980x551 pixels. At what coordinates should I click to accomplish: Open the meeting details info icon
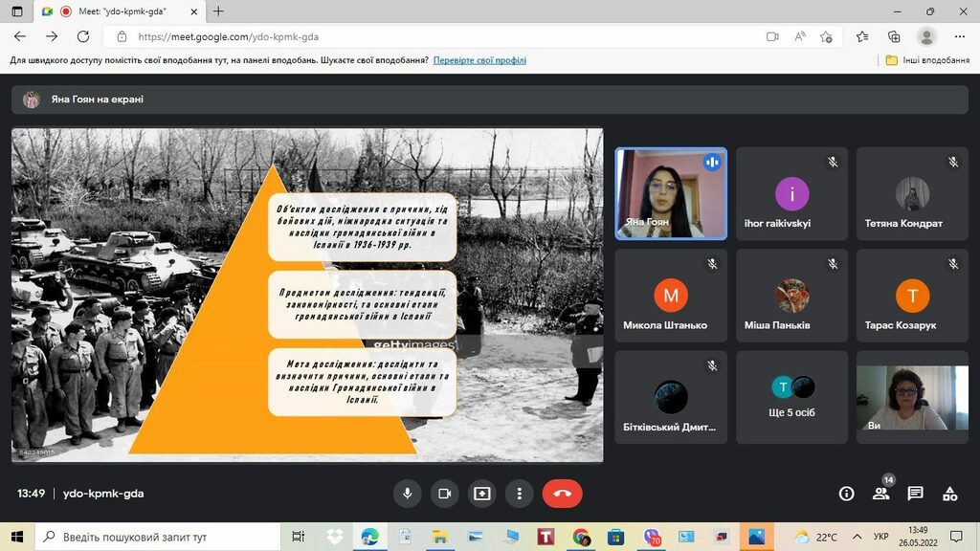[846, 494]
